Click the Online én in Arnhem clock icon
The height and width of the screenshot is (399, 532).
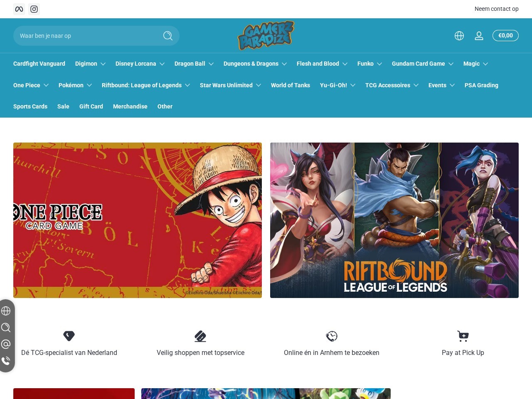[x=331, y=336]
